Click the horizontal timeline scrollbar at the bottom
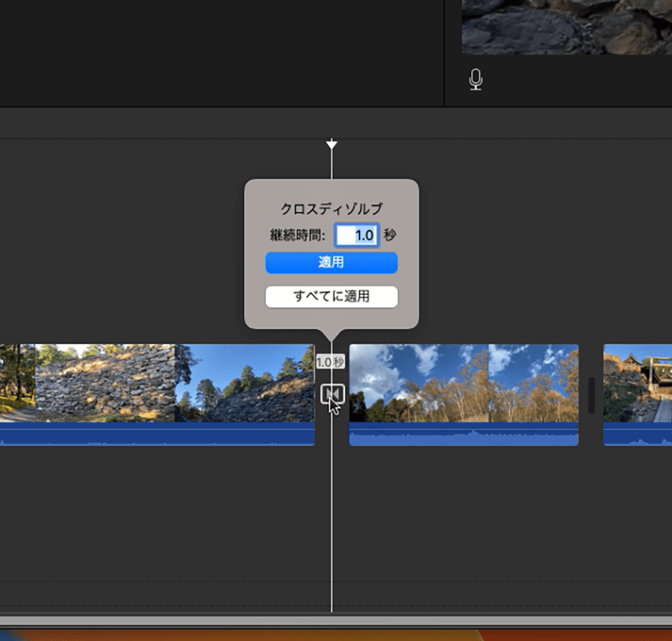 (x=336, y=620)
